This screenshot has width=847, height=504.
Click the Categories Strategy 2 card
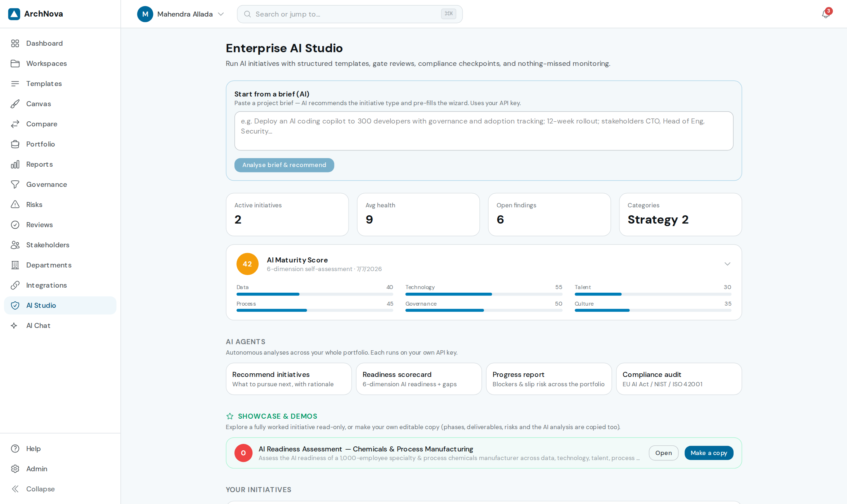[x=680, y=215]
